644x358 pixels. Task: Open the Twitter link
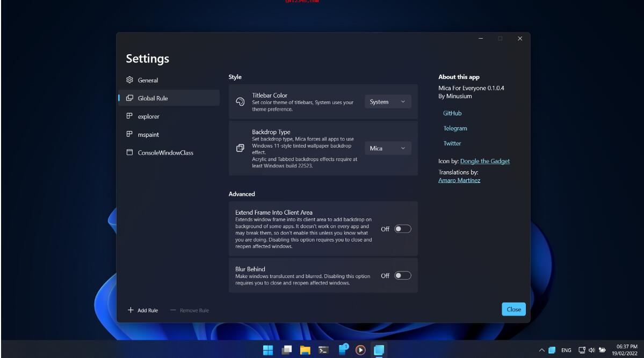click(452, 143)
